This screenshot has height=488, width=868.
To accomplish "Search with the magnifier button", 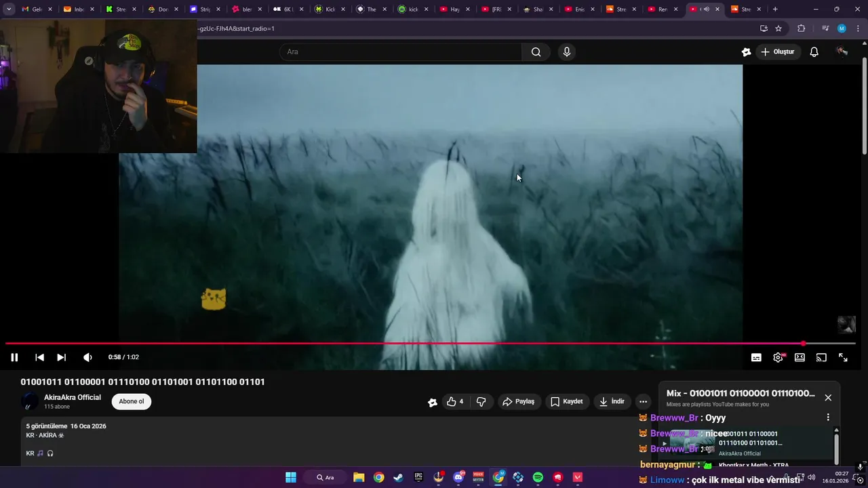I will (536, 52).
